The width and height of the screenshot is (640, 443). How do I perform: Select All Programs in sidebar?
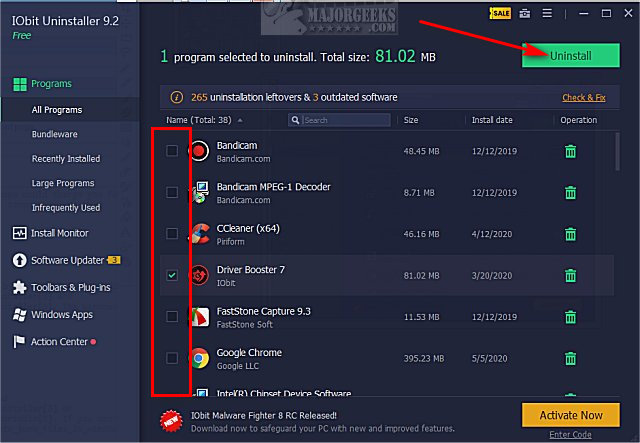click(x=70, y=110)
